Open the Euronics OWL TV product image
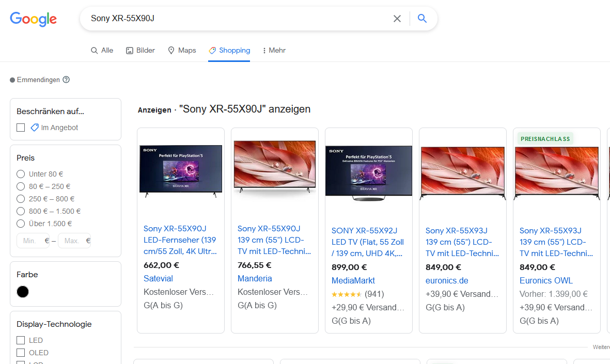Screen dimensions: 610x364 [x=557, y=173]
